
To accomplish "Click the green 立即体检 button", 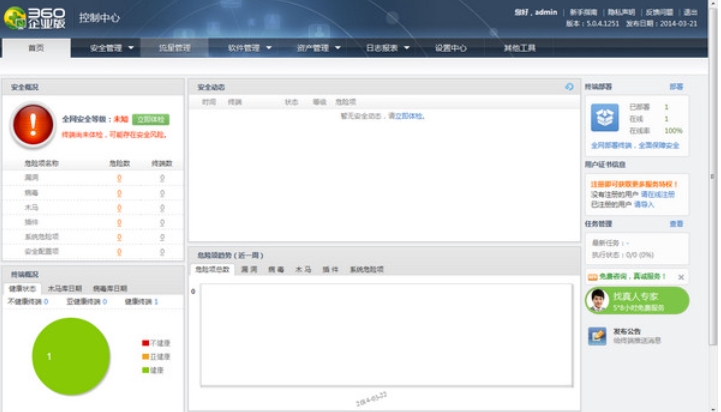I will click(151, 120).
